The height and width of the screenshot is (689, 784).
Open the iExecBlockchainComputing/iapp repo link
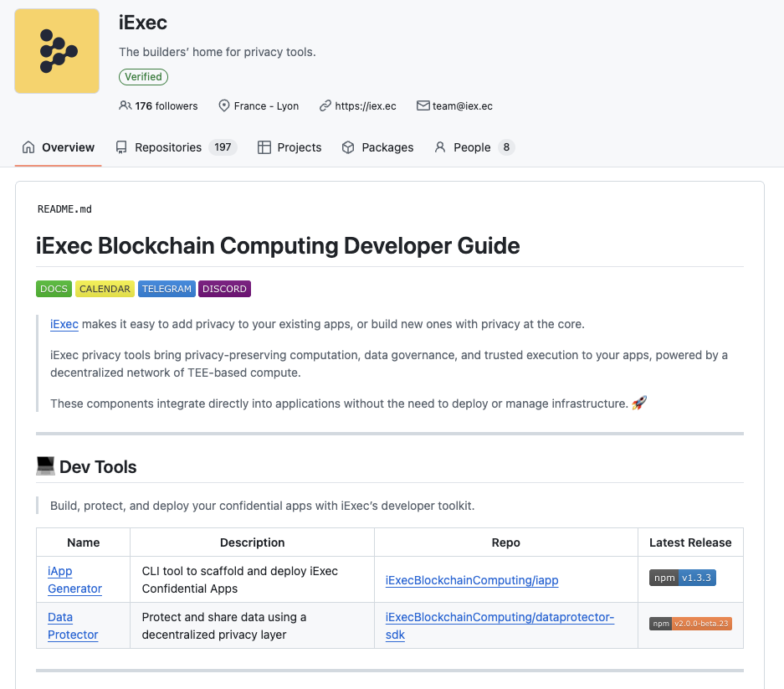pyautogui.click(x=472, y=580)
